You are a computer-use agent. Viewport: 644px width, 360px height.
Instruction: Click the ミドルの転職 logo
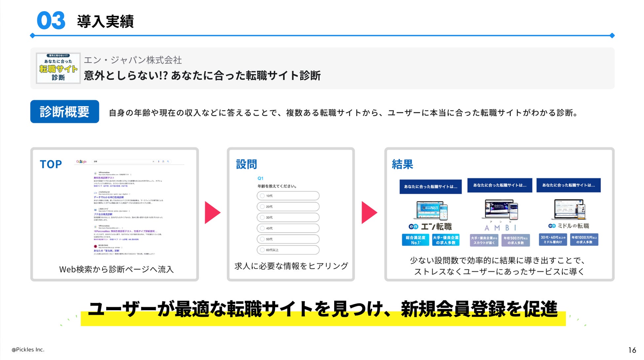pos(569,226)
